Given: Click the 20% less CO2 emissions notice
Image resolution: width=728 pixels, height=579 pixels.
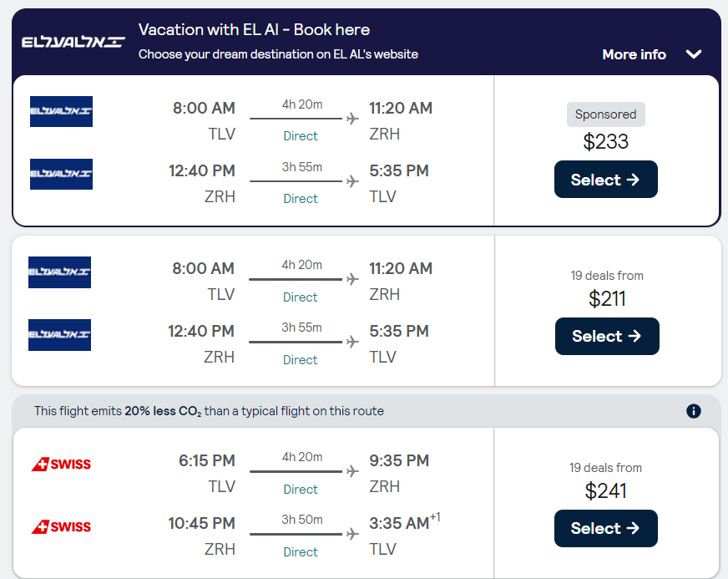Looking at the screenshot, I should (x=209, y=411).
